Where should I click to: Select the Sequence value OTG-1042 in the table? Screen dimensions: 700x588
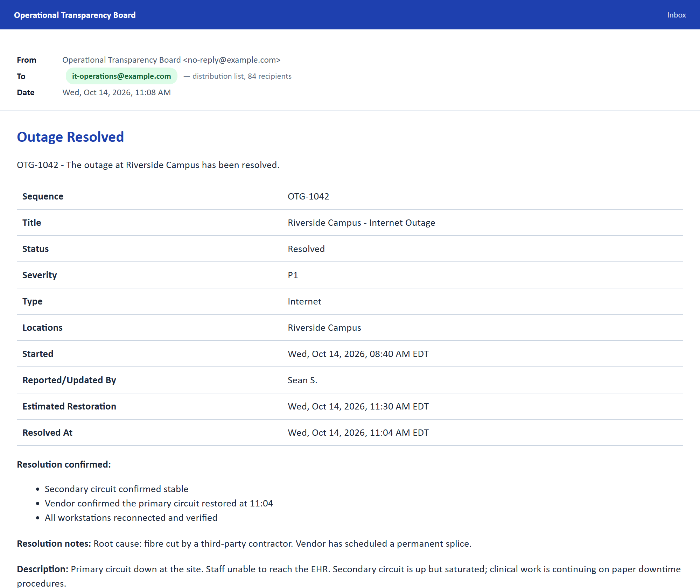[x=308, y=196]
